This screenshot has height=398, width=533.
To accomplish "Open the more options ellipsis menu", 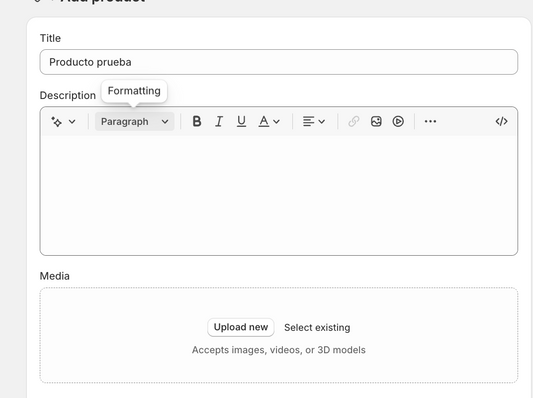I will click(430, 121).
